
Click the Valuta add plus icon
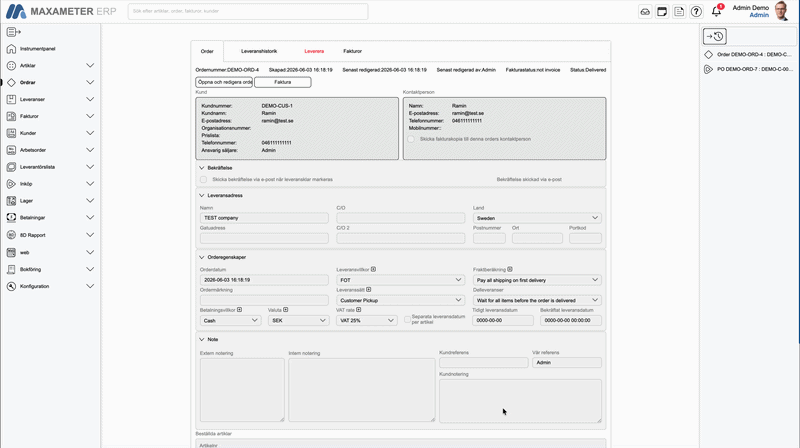[286, 310]
